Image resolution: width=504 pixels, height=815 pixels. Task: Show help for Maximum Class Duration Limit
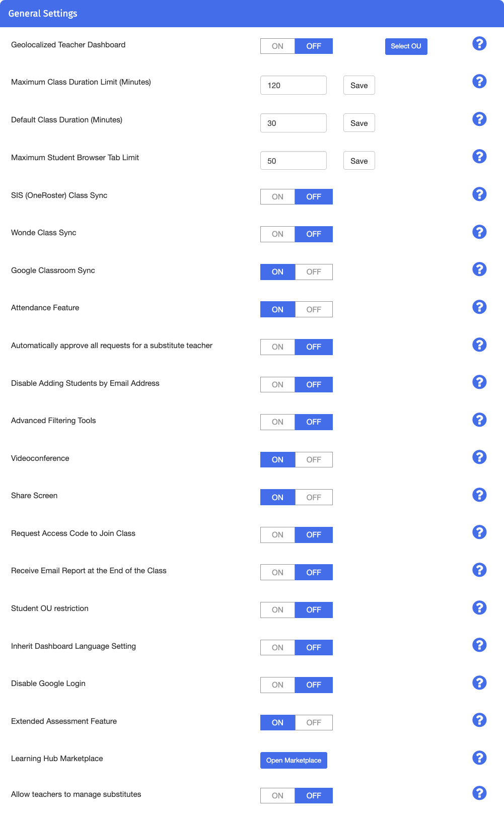click(x=479, y=81)
